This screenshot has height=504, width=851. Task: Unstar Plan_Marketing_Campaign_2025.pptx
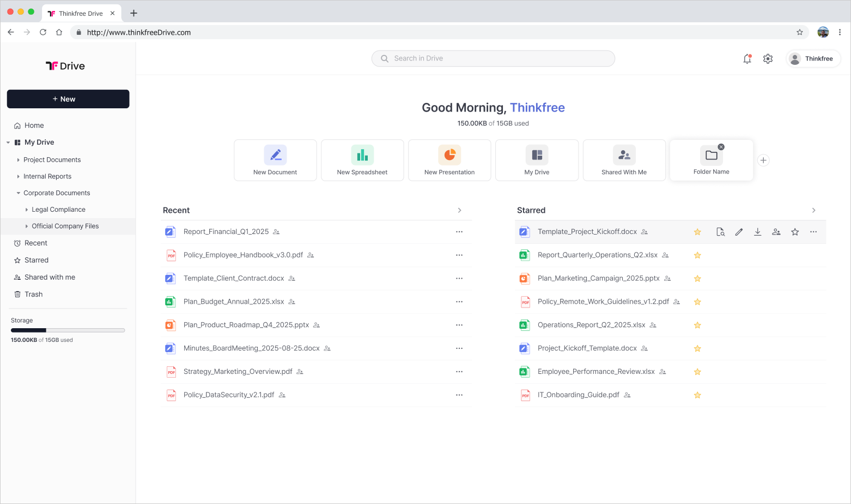point(697,279)
